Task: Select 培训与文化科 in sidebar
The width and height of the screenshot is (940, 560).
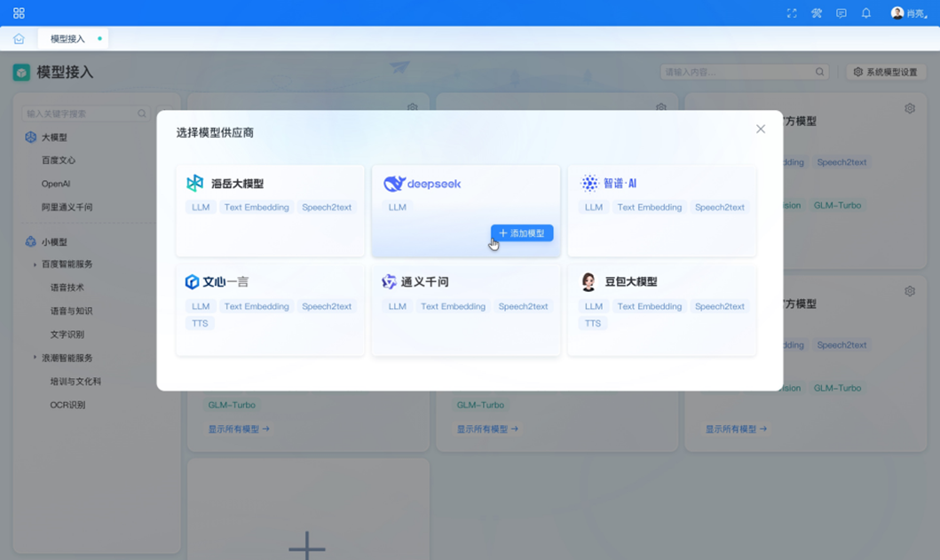Action: point(75,381)
